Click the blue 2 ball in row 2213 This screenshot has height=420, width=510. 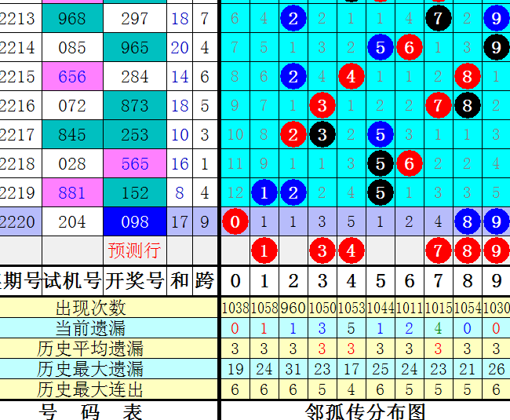click(293, 18)
